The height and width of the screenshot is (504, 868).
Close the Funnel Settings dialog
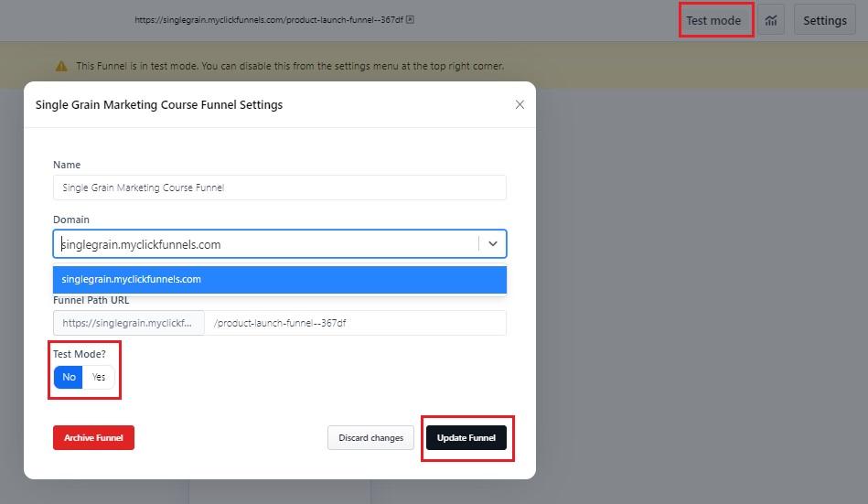[520, 104]
